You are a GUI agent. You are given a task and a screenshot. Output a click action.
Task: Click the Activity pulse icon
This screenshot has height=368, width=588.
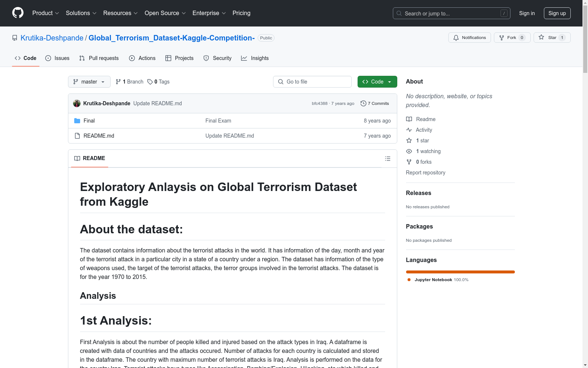(409, 130)
